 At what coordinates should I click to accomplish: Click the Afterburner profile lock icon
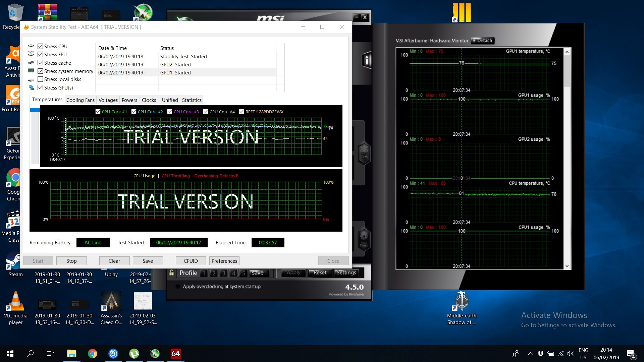point(171,273)
